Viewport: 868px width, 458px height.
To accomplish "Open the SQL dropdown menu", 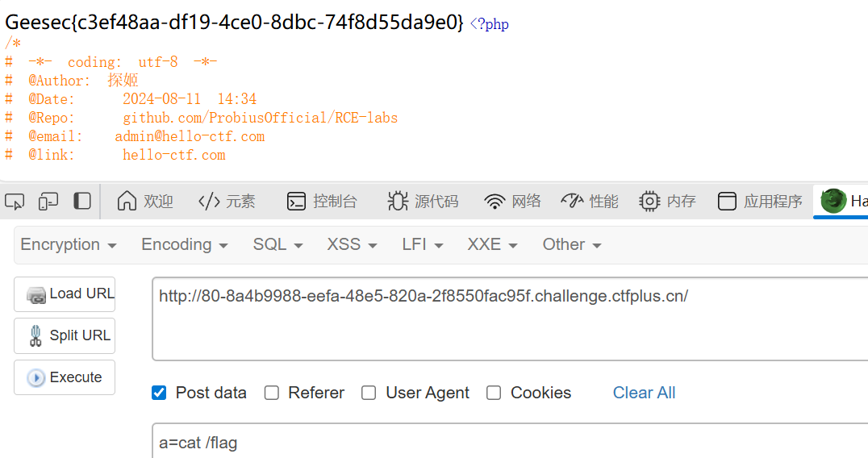I will point(278,244).
